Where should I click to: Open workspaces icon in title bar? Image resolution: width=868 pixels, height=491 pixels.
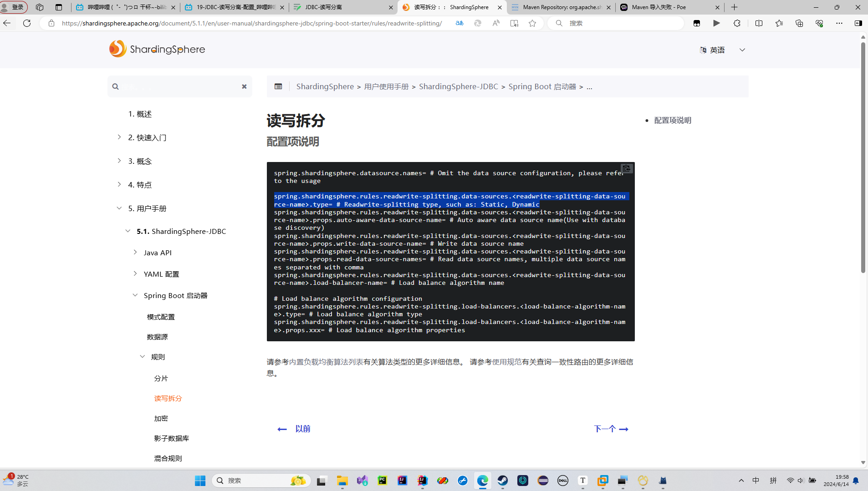coord(40,7)
